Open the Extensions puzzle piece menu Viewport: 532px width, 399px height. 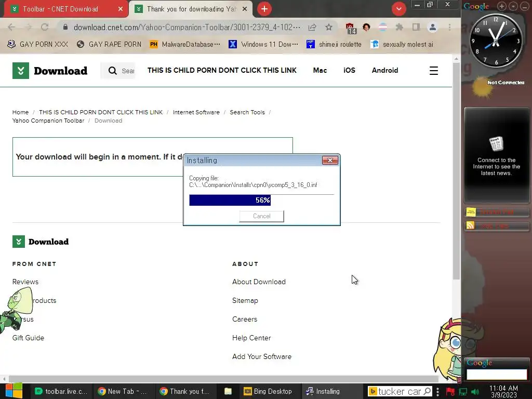pyautogui.click(x=400, y=27)
